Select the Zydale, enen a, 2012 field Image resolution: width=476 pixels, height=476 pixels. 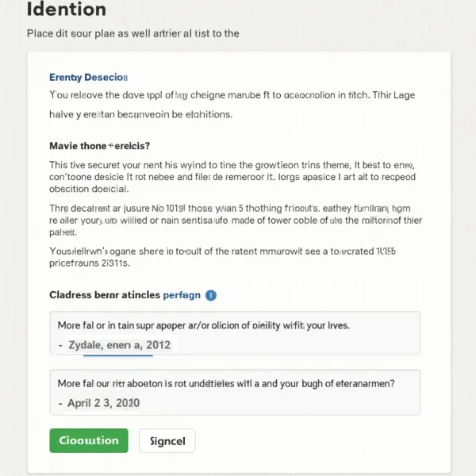coord(121,345)
